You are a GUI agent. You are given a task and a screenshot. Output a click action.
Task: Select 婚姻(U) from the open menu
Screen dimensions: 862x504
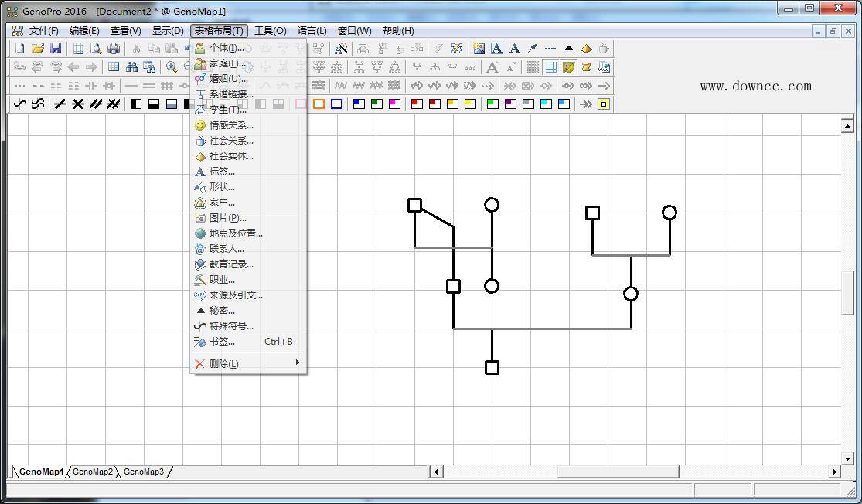(224, 78)
